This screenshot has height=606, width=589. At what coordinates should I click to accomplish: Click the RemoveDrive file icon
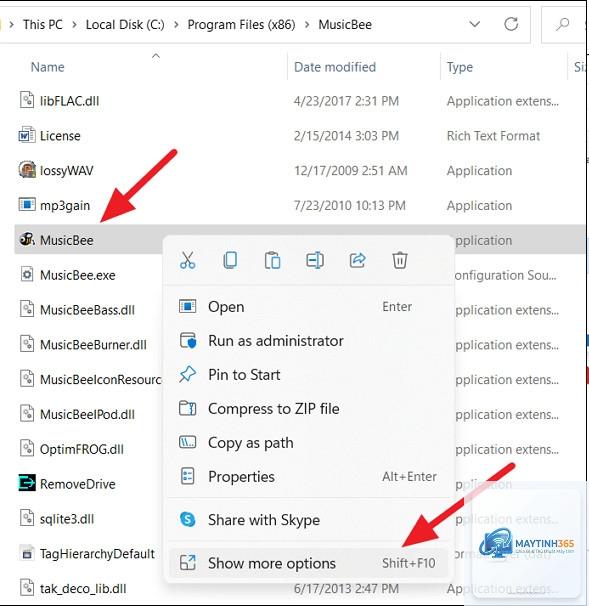tap(27, 483)
